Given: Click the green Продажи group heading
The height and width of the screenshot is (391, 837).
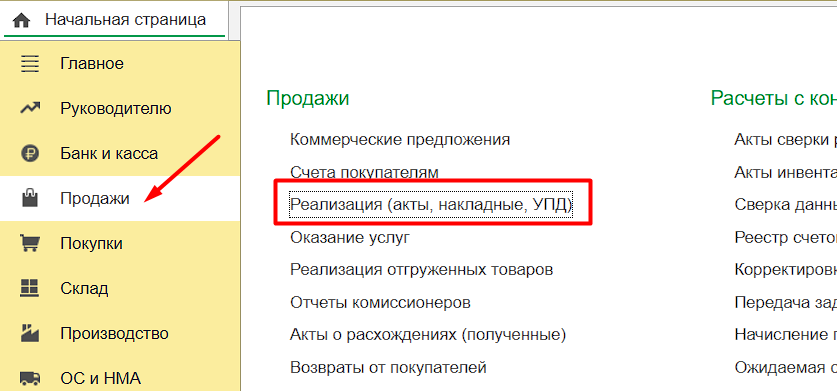Looking at the screenshot, I should click(x=307, y=98).
